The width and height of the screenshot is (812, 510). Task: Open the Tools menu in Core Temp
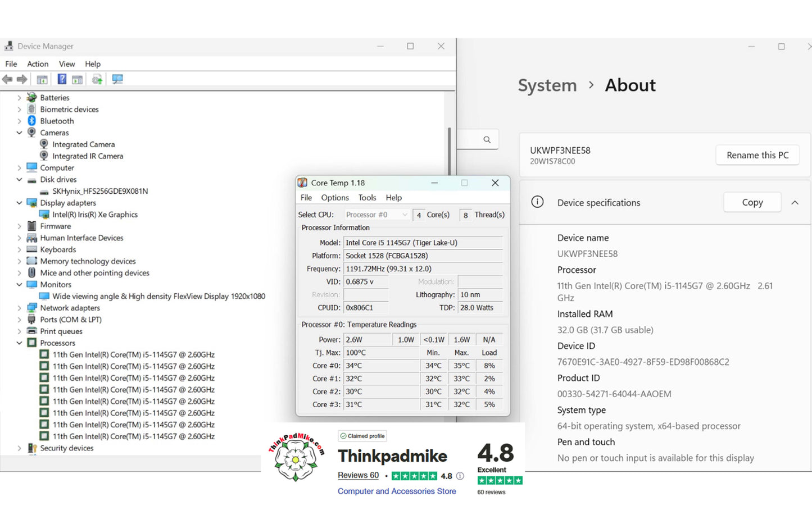pos(367,198)
